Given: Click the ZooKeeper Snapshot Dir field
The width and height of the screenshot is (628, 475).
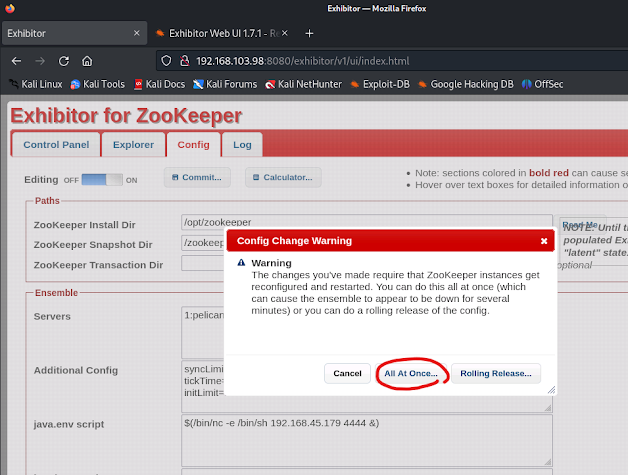Looking at the screenshot, I should 203,243.
